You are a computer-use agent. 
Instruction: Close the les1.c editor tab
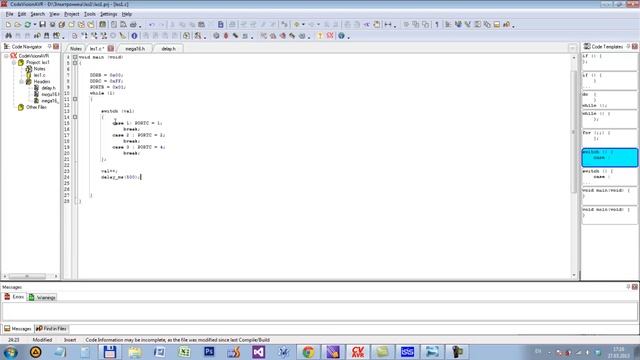pyautogui.click(x=111, y=48)
